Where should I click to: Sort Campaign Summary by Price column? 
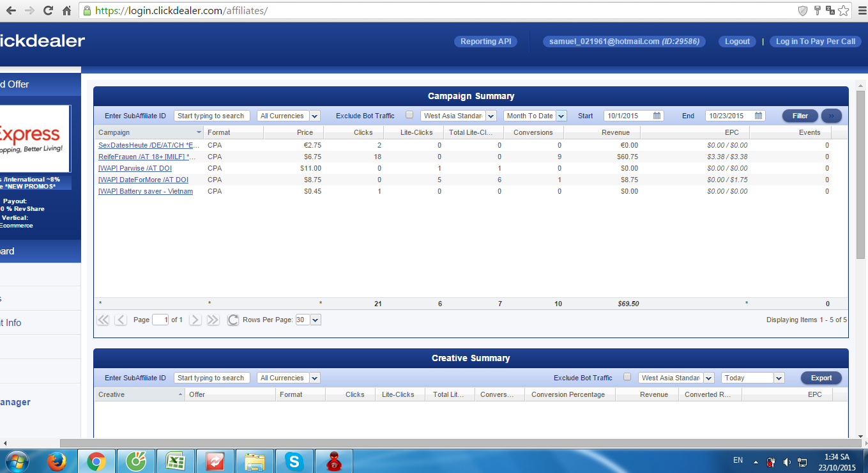click(293, 132)
